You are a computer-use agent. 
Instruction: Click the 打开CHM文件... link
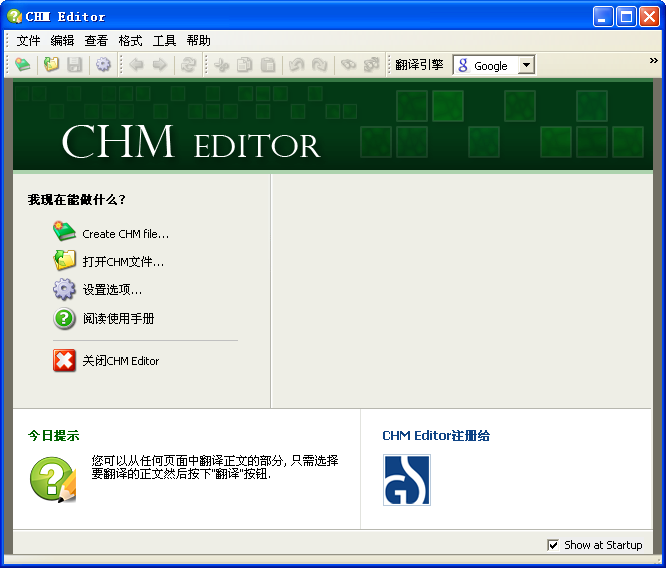pos(123,262)
